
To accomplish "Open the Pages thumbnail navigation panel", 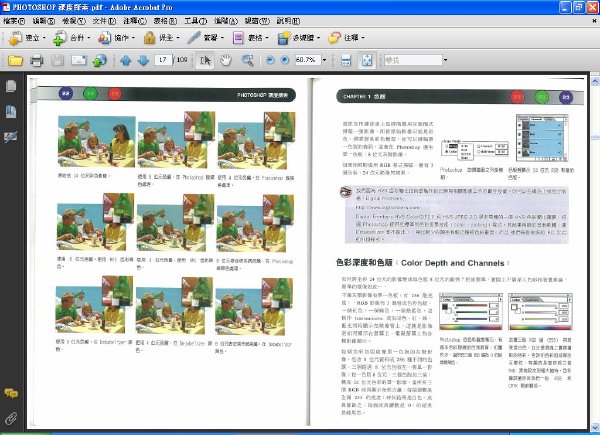I will click(x=11, y=86).
